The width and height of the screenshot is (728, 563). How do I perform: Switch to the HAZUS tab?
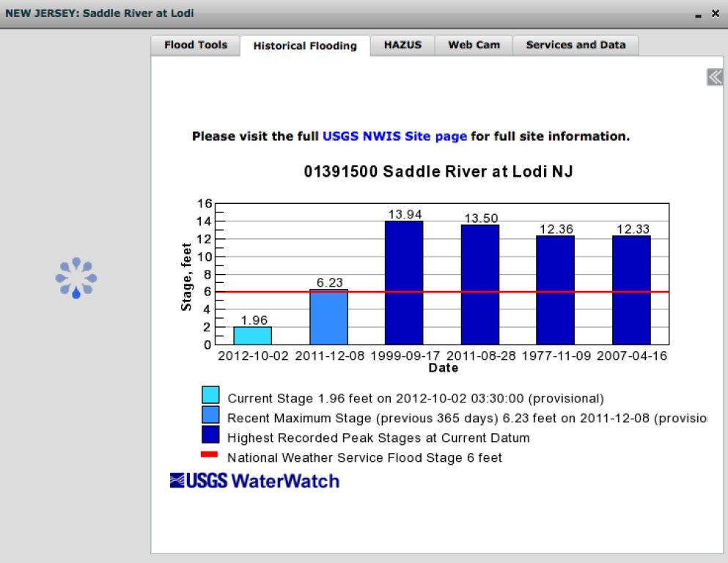click(402, 45)
